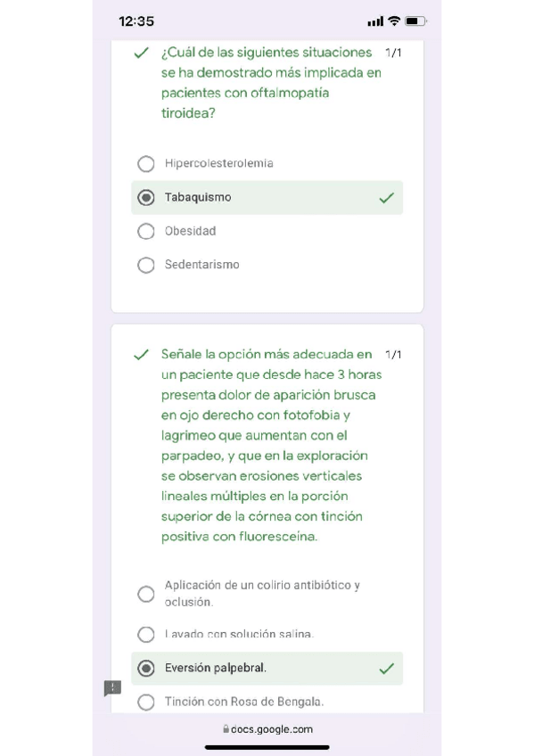Viewport: 534px width, 756px height.
Task: Click the Eversión palpebral radio button
Action: click(x=146, y=668)
